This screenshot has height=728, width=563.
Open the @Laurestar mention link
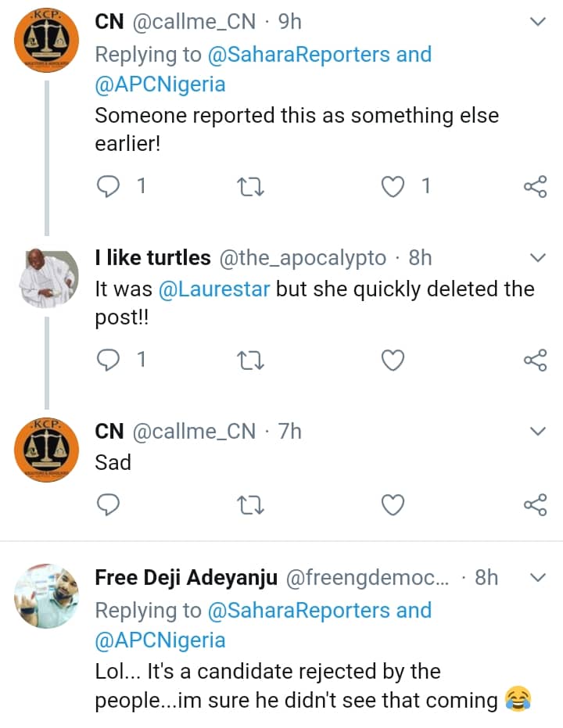pos(214,289)
